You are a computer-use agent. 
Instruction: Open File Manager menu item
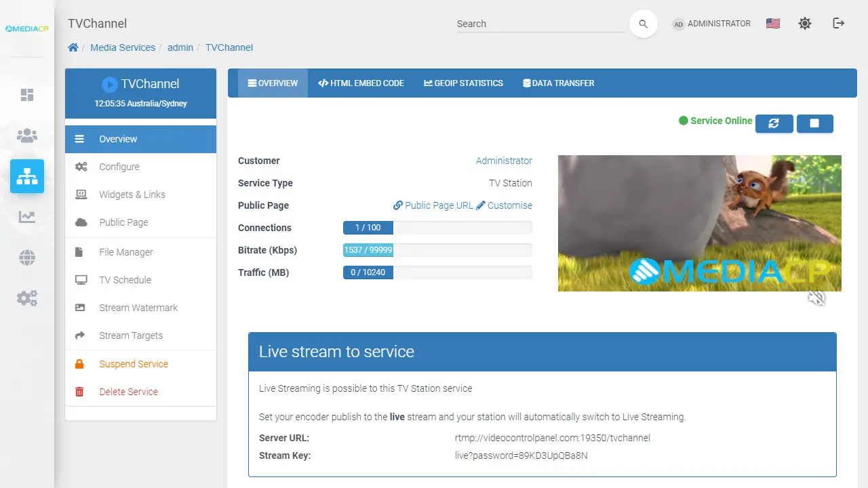pos(140,252)
